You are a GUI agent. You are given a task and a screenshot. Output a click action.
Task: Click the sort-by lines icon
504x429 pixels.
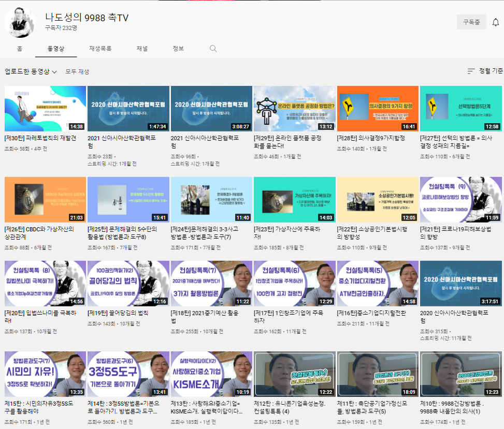pos(471,71)
